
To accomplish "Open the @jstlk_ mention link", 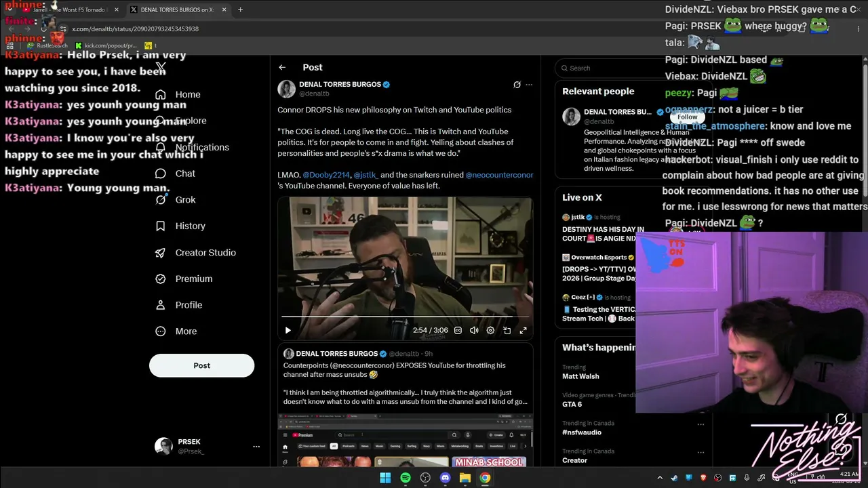I will tap(366, 175).
